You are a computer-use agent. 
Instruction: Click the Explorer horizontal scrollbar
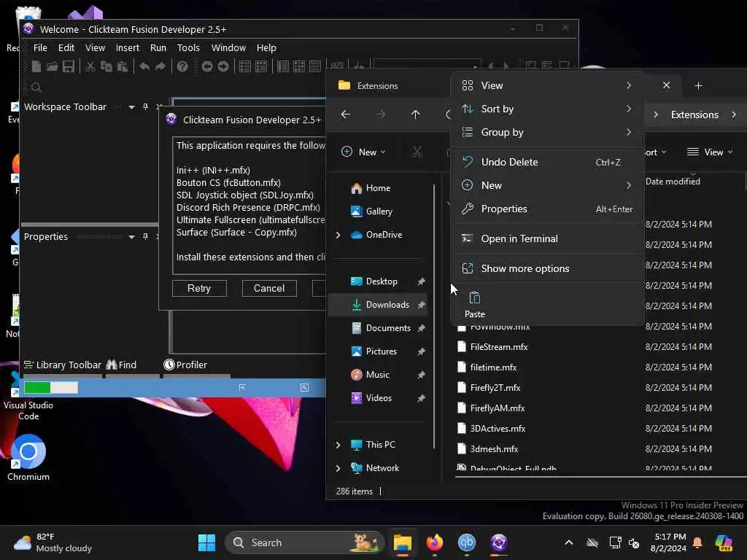click(601, 475)
